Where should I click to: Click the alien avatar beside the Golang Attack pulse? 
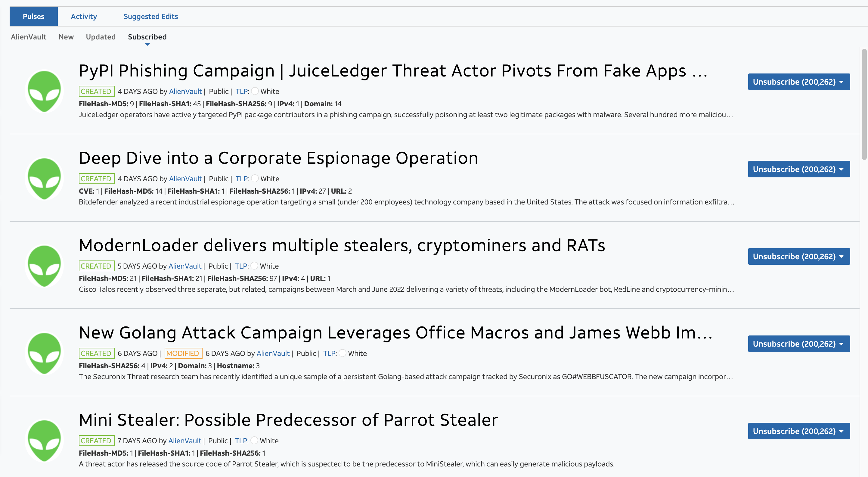(x=44, y=353)
